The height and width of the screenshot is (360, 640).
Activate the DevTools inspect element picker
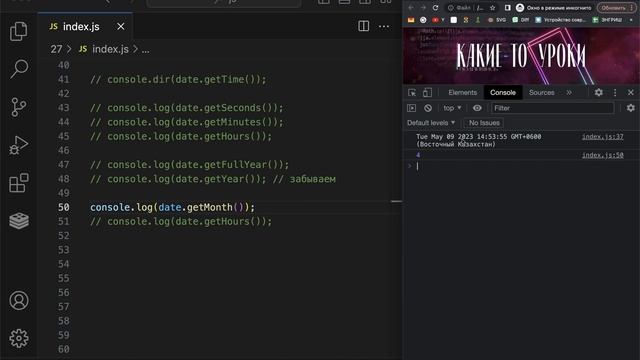(412, 93)
